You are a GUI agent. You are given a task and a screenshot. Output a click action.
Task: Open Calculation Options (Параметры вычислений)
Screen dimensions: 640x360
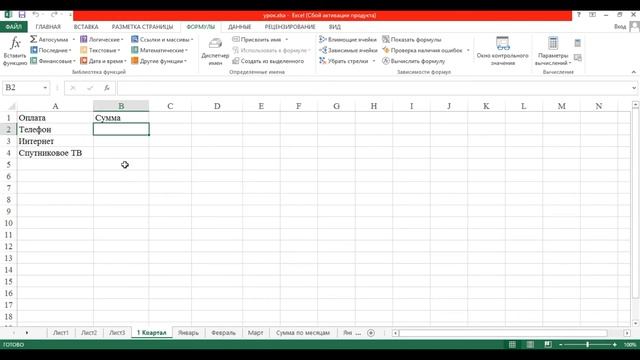[x=553, y=51]
